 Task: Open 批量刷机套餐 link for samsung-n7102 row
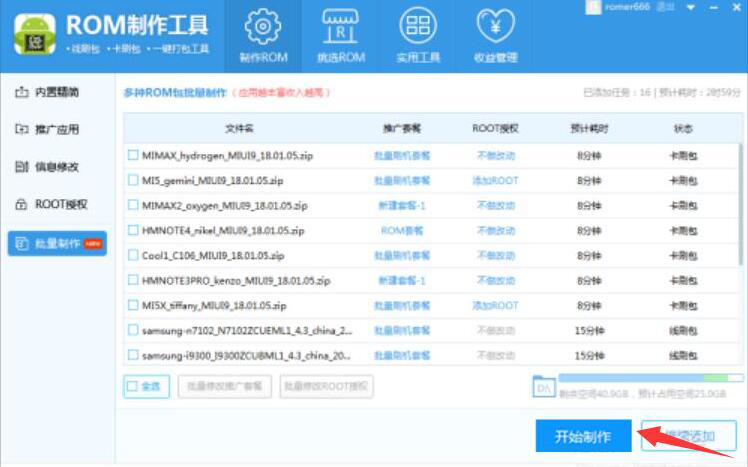(402, 331)
